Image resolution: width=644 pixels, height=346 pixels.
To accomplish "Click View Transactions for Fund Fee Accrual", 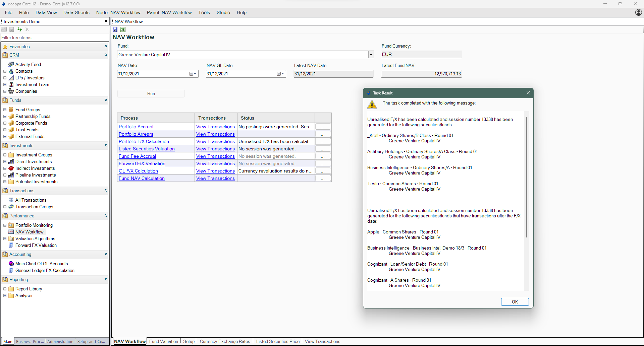I will click(x=215, y=156).
